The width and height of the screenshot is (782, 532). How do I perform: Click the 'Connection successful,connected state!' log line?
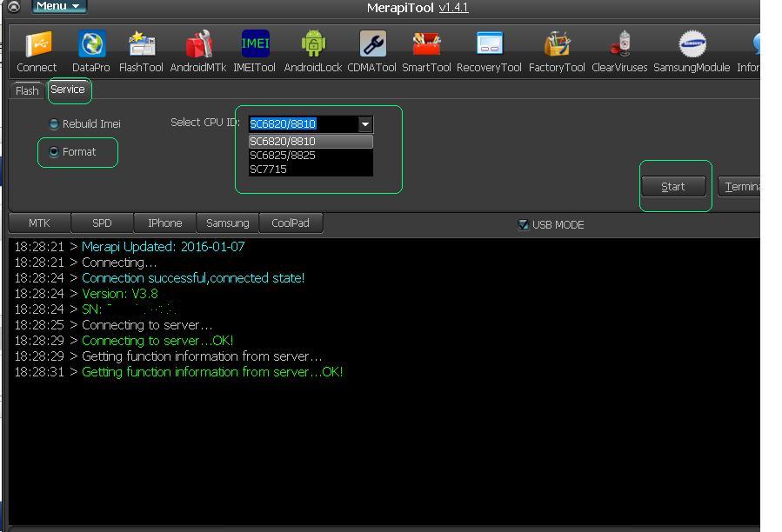(x=193, y=278)
